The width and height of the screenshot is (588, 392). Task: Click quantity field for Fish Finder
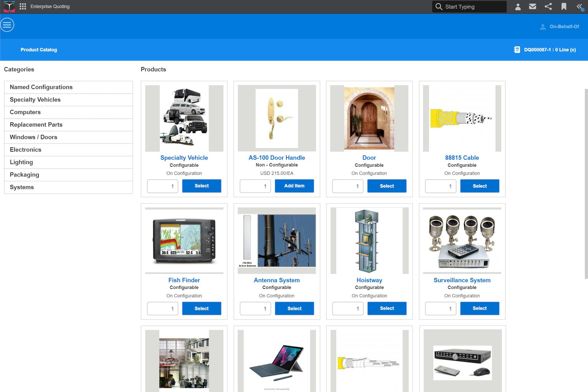[x=163, y=309]
